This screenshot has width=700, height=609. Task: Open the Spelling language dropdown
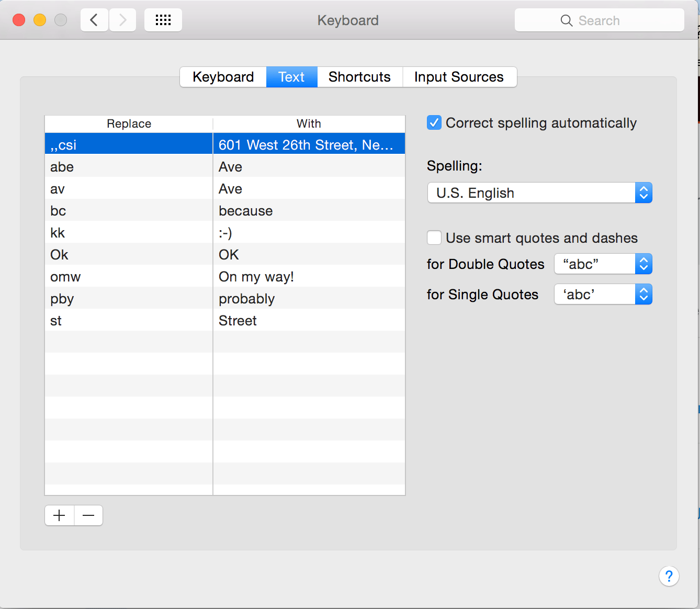(x=540, y=193)
